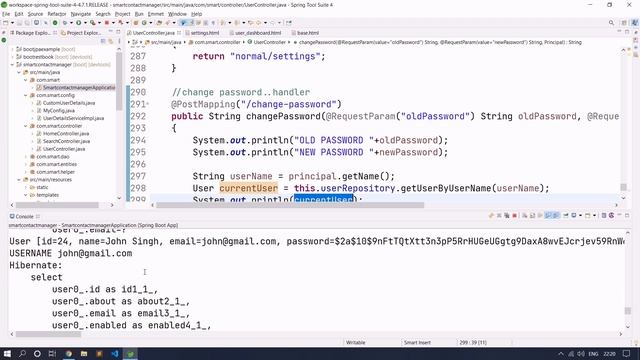Click the Remove Launch icon in Console toolbar
640x360 pixels.
click(499, 216)
